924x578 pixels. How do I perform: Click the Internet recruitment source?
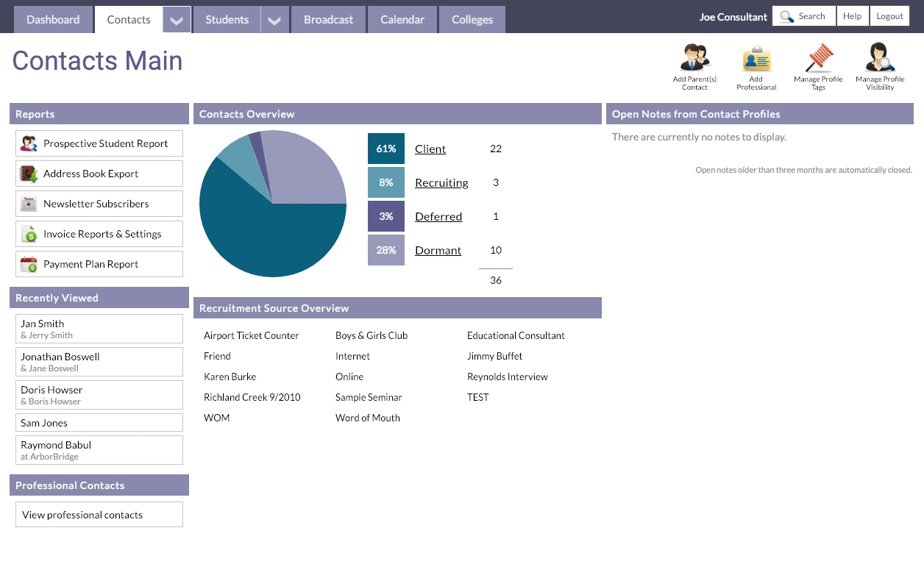point(353,356)
